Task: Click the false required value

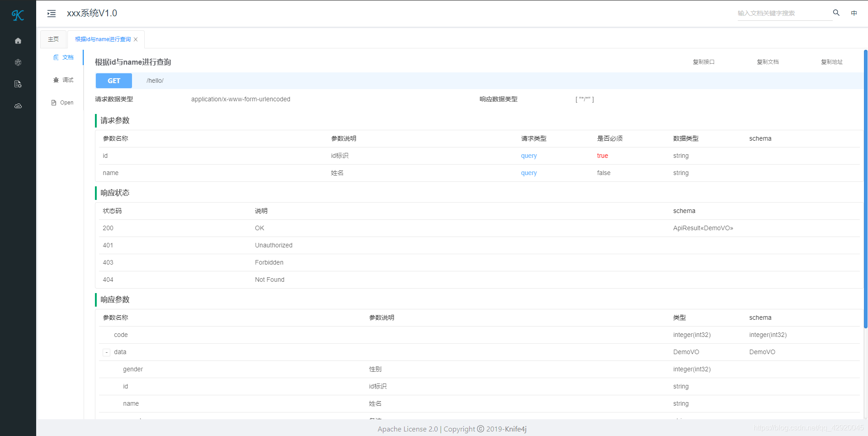Action: point(604,173)
